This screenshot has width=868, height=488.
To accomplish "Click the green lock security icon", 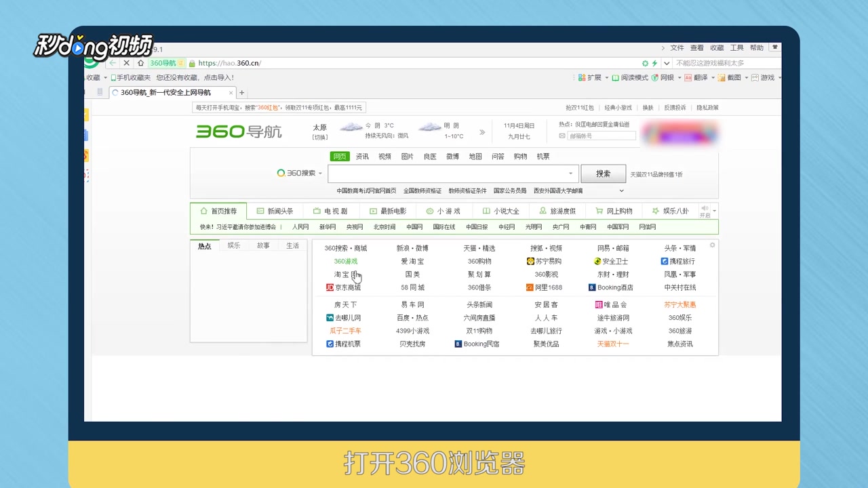I will 192,63.
